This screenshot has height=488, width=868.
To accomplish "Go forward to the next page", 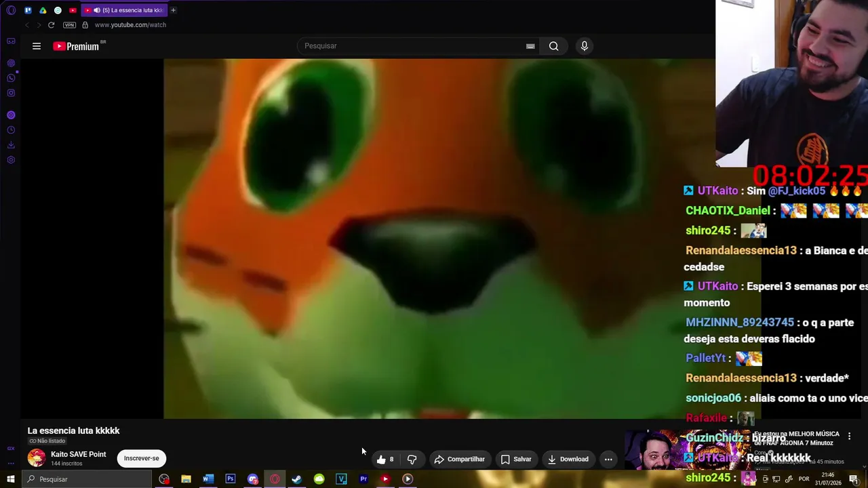I will (x=39, y=25).
